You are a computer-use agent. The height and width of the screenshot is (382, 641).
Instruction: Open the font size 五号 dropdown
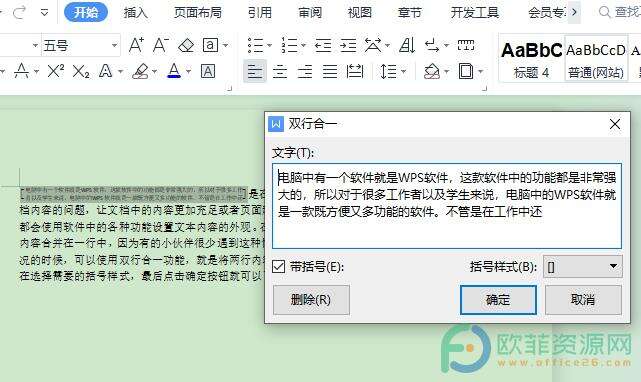pos(114,45)
